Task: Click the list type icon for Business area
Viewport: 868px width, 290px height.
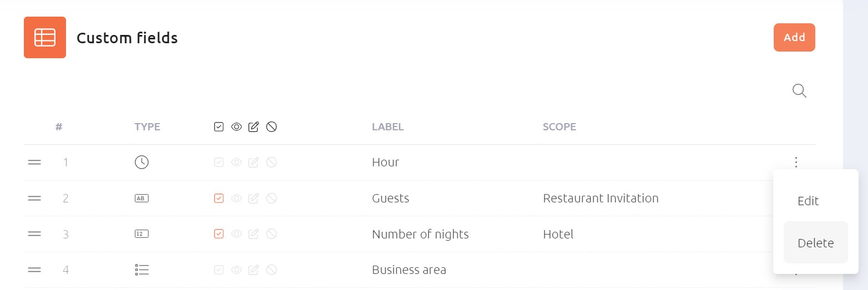Action: tap(141, 270)
